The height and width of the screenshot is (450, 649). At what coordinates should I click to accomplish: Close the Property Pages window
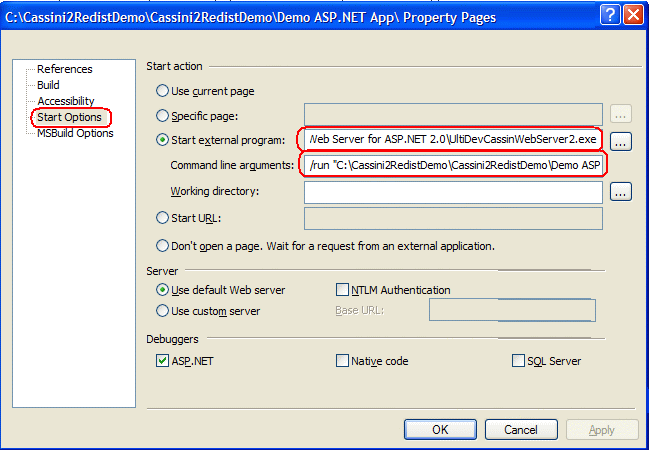634,15
